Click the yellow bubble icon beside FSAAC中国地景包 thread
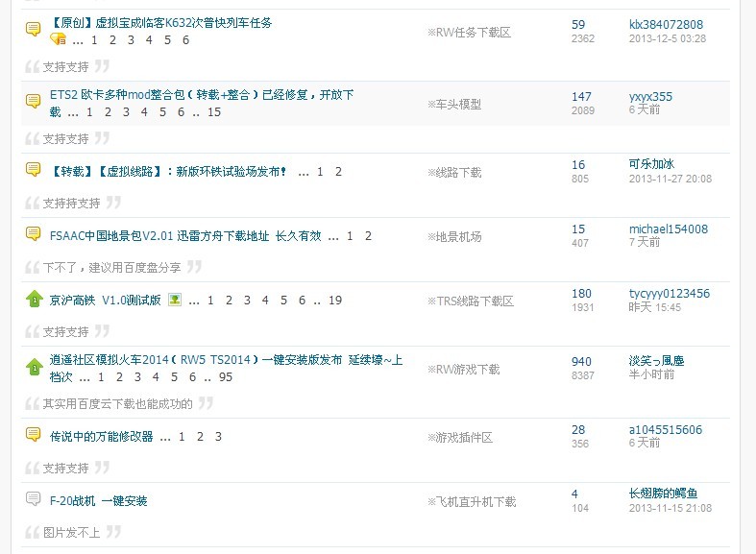This screenshot has width=756, height=554. [33, 234]
